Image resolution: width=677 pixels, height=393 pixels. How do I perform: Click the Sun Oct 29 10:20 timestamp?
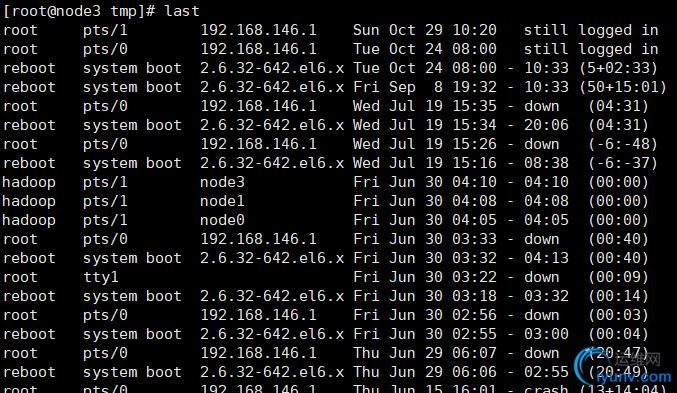[424, 30]
